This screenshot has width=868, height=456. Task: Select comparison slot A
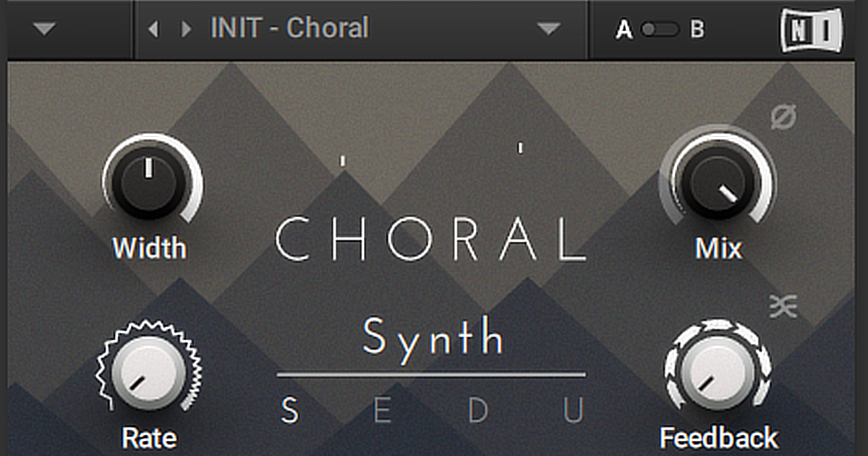click(624, 30)
